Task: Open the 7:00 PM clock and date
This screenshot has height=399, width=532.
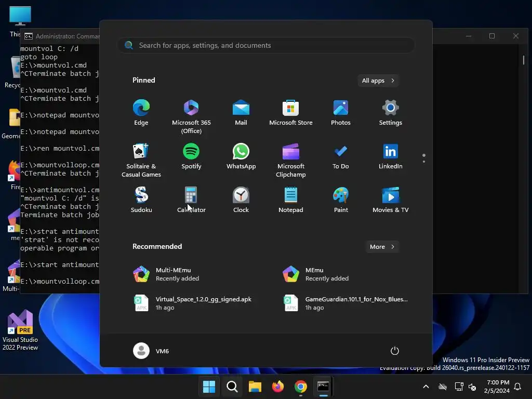Action: (x=497, y=387)
